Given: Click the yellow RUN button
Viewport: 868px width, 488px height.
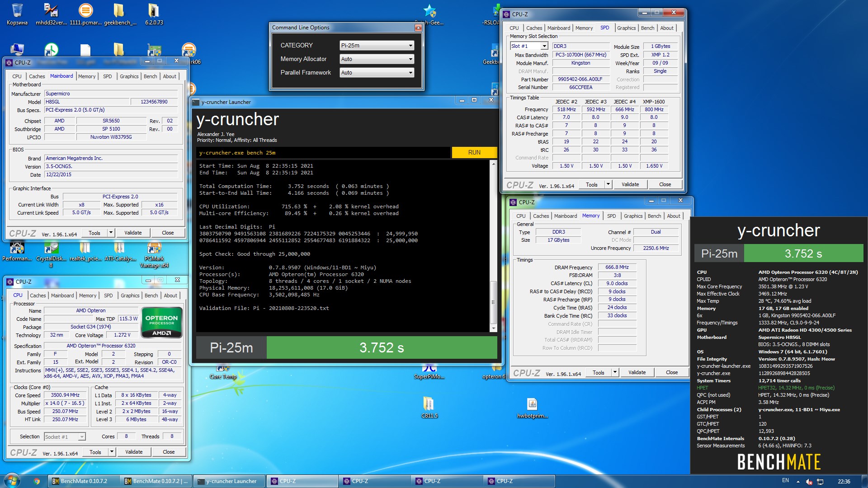Looking at the screenshot, I should click(474, 152).
